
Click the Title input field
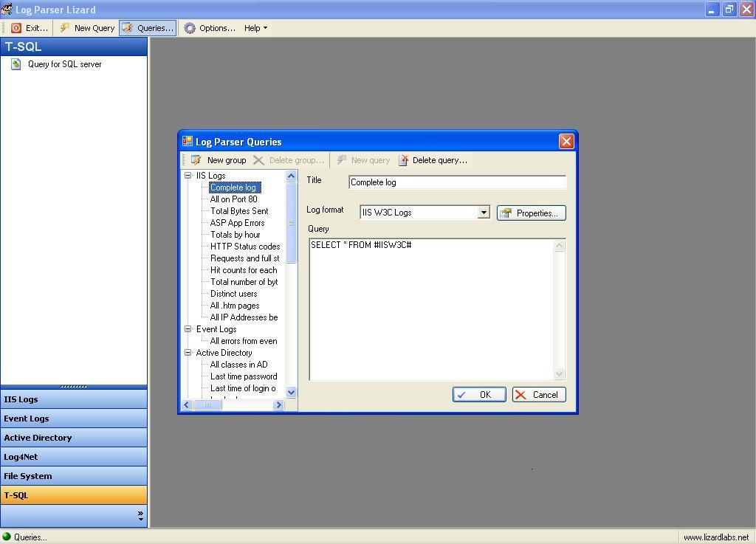click(x=456, y=182)
